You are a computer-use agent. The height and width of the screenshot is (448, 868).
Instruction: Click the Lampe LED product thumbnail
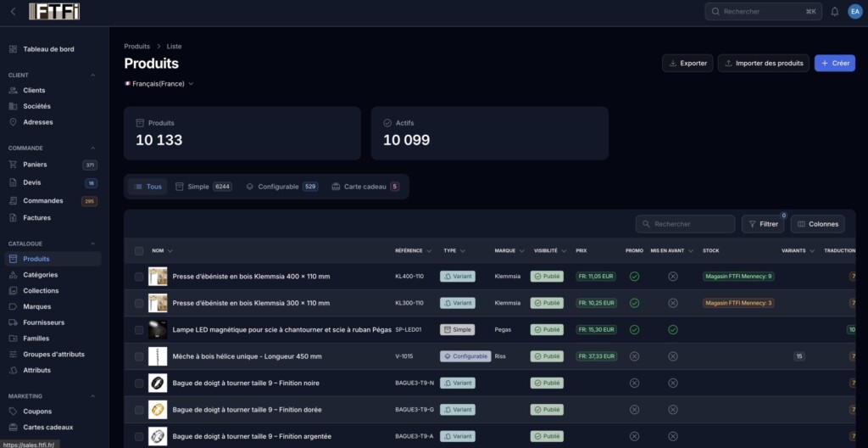pos(158,330)
